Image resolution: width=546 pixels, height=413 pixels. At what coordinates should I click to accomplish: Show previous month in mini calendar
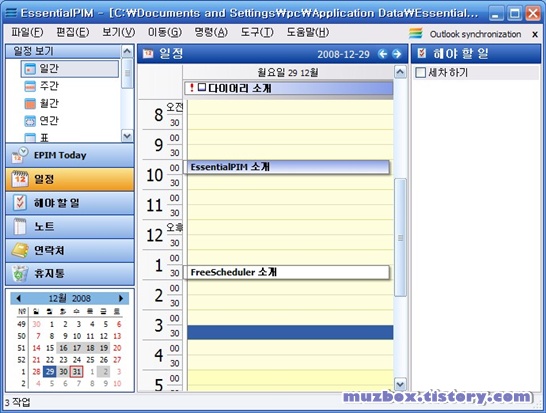(x=18, y=298)
